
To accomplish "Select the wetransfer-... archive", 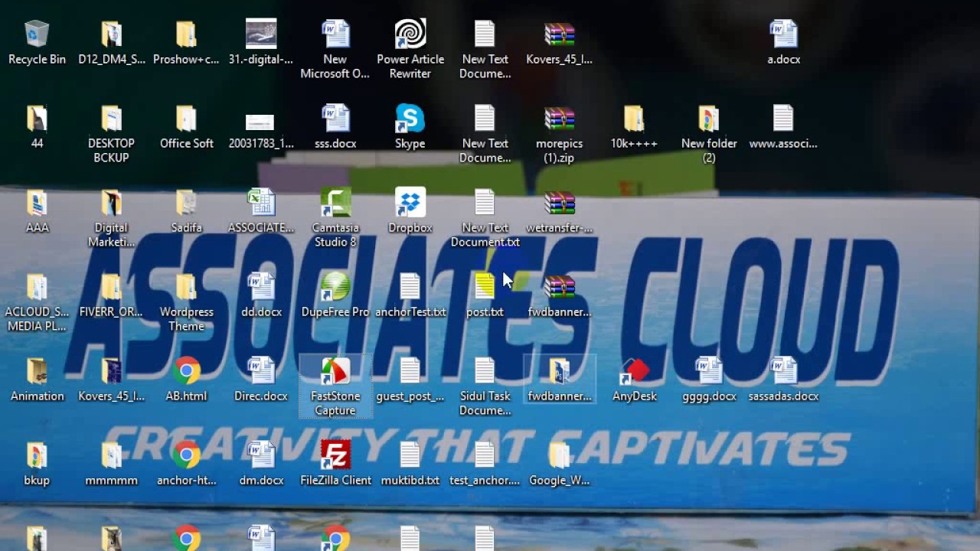I will click(560, 211).
